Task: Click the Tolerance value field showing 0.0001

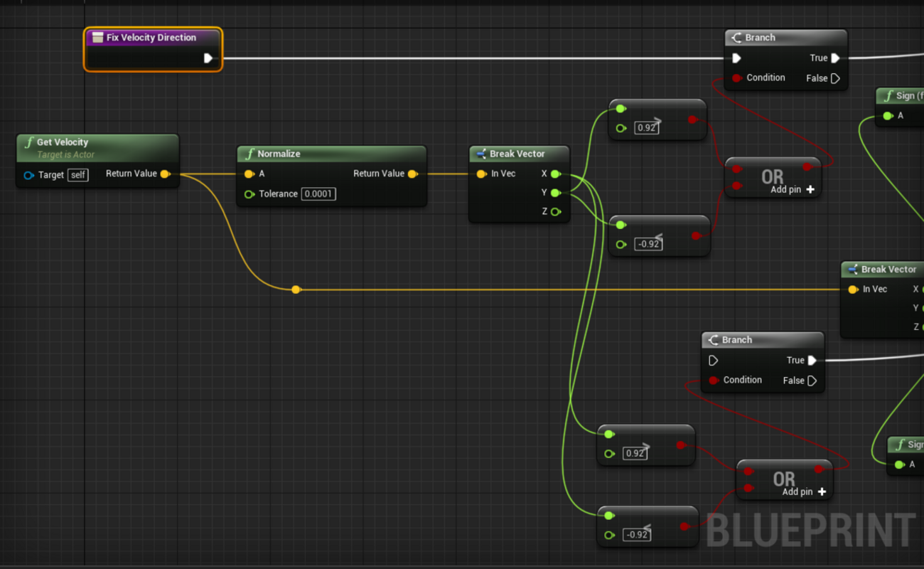Action: tap(318, 194)
